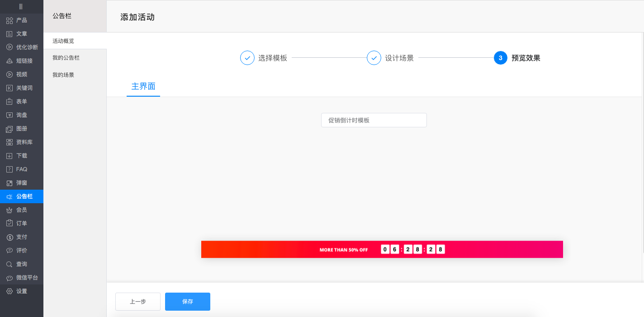This screenshot has height=317, width=644.
Task: Go back using the 上一步 button
Action: pyautogui.click(x=137, y=301)
